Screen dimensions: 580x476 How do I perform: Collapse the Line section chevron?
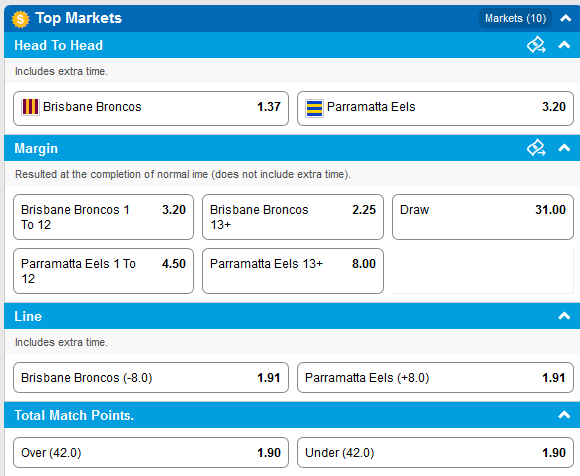(564, 316)
